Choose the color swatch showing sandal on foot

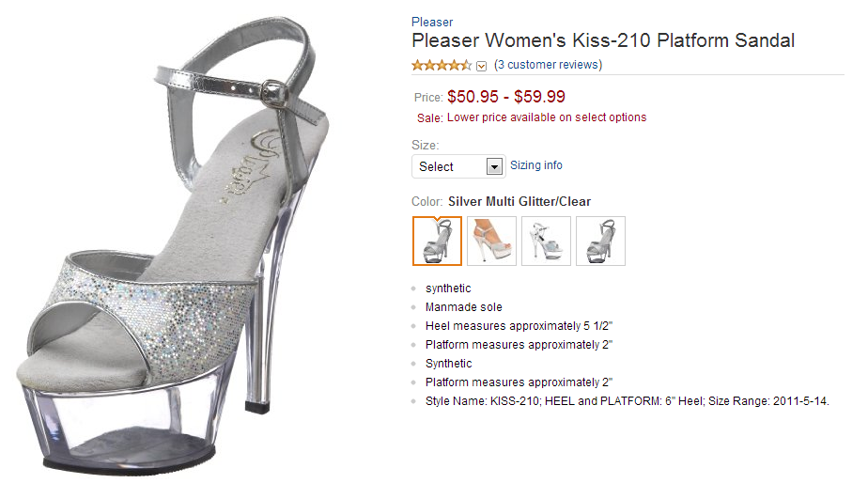[491, 242]
